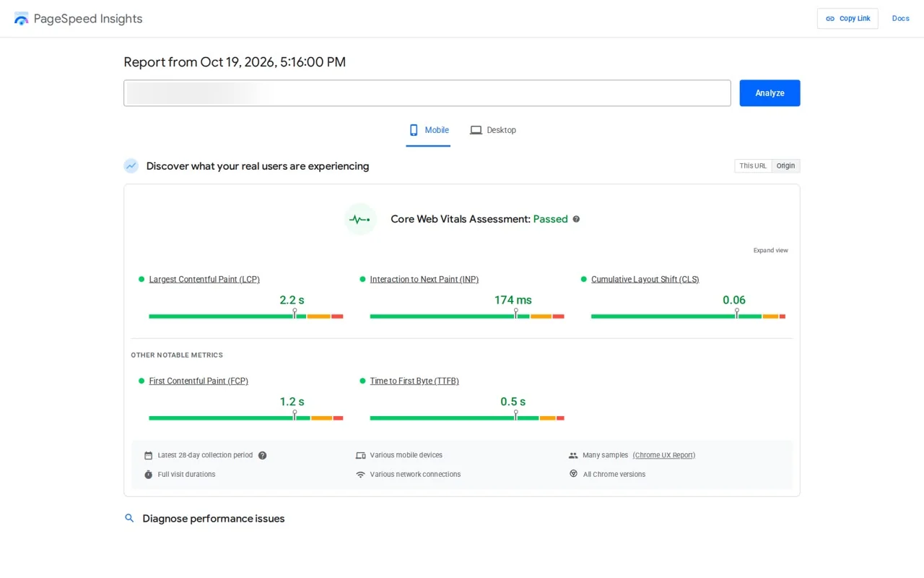Click the magnifier icon beside Diagnose performance
Viewport: 924px width, 578px height.
pyautogui.click(x=130, y=519)
